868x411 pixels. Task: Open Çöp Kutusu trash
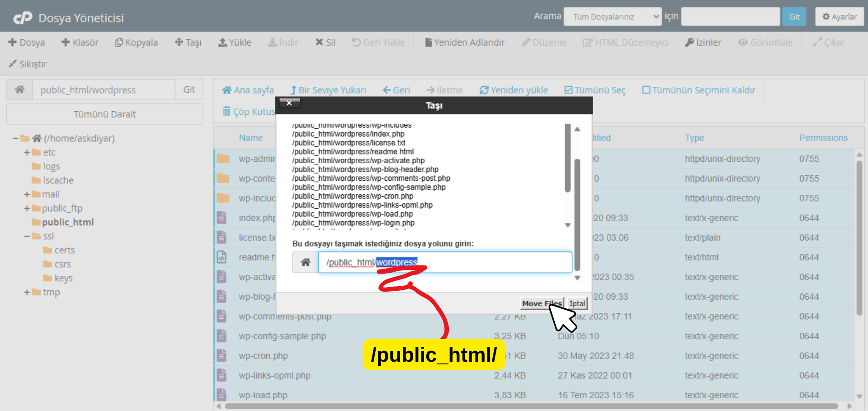click(249, 111)
